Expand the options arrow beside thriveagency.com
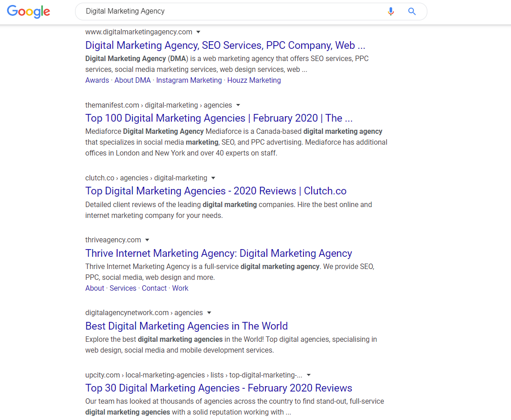Viewport: 511px width, 420px height. click(147, 240)
